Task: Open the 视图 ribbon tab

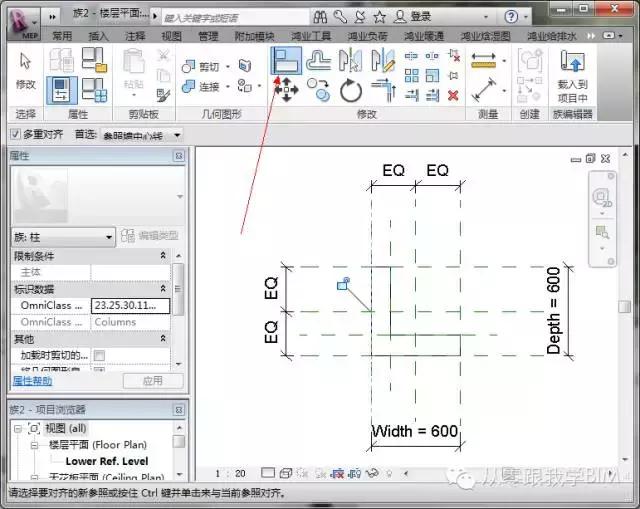Action: 171,36
